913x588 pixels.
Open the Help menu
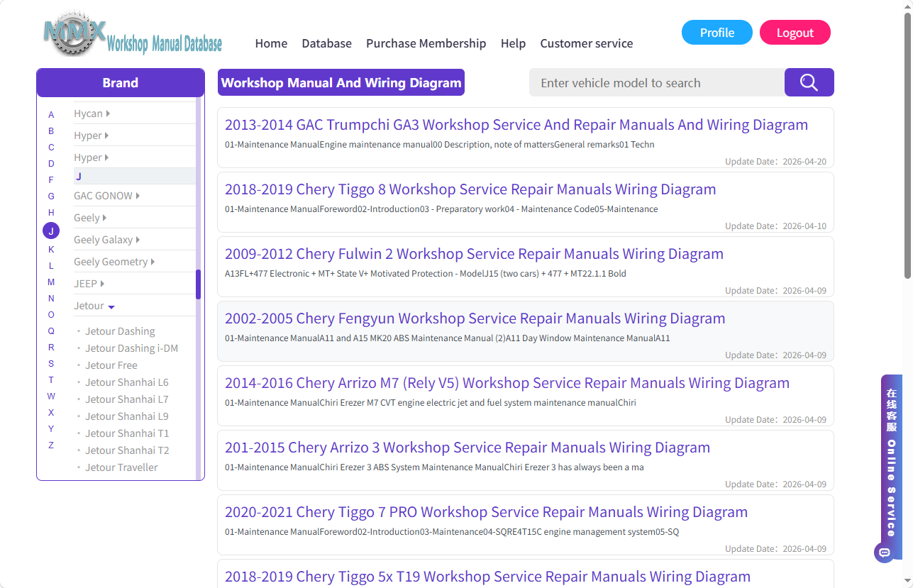[x=513, y=43]
